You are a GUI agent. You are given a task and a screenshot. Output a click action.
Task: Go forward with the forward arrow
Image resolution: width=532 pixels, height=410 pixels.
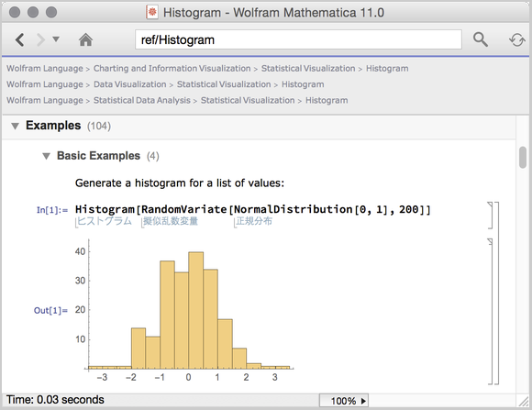click(x=40, y=39)
